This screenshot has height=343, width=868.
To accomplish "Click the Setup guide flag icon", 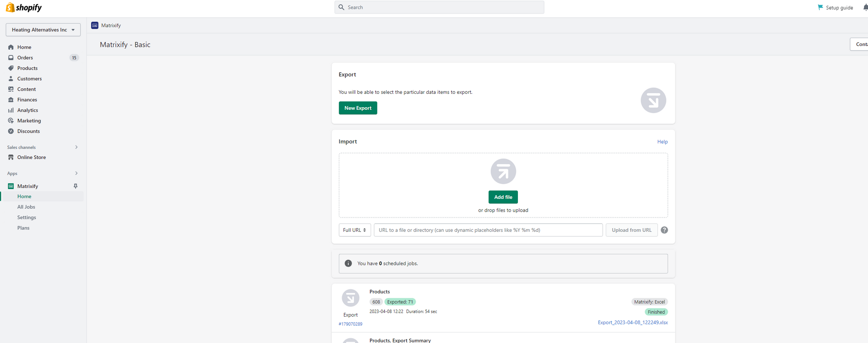I will click(x=820, y=7).
